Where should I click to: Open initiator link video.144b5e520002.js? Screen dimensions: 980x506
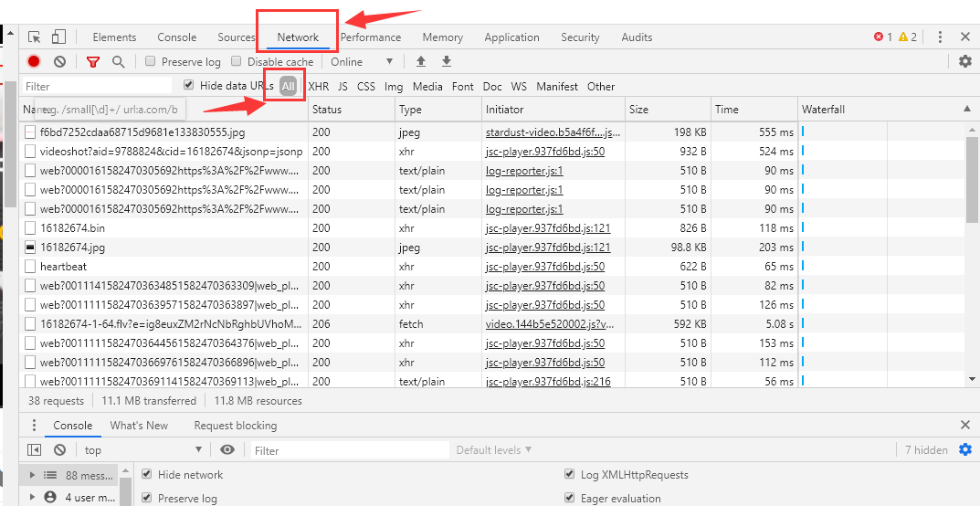click(x=551, y=324)
